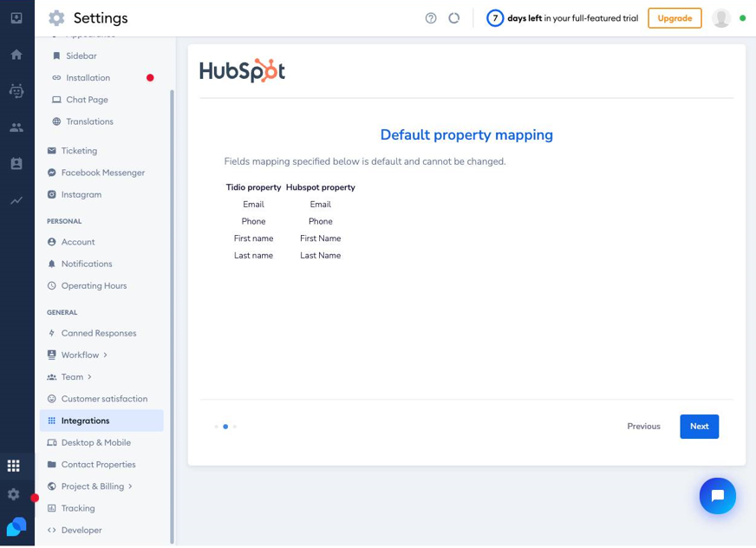Open Facebook Messenger settings
This screenshot has height=548, width=756.
click(x=102, y=173)
